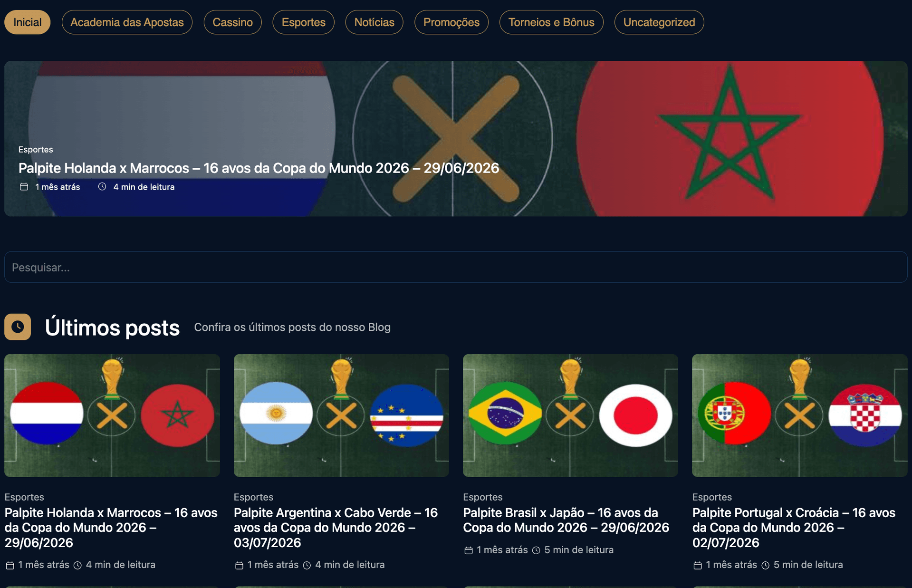Open the Palpite Holanda x Marrocos card title

tap(111, 528)
